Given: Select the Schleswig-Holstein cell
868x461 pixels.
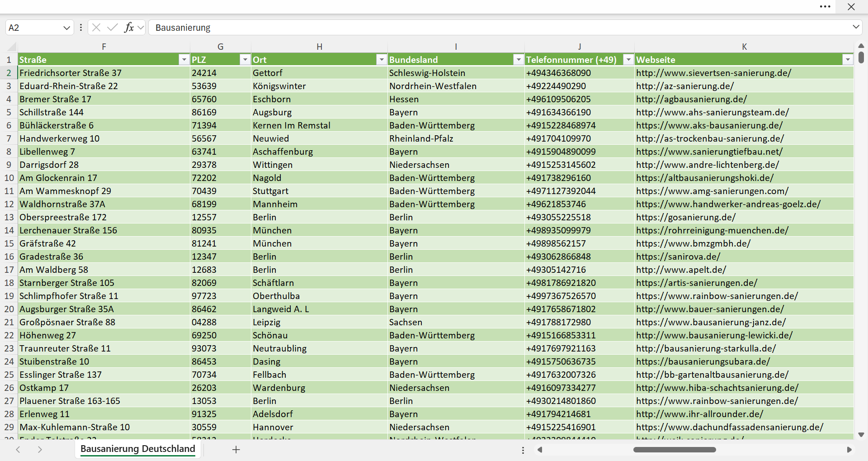Looking at the screenshot, I should coord(456,73).
